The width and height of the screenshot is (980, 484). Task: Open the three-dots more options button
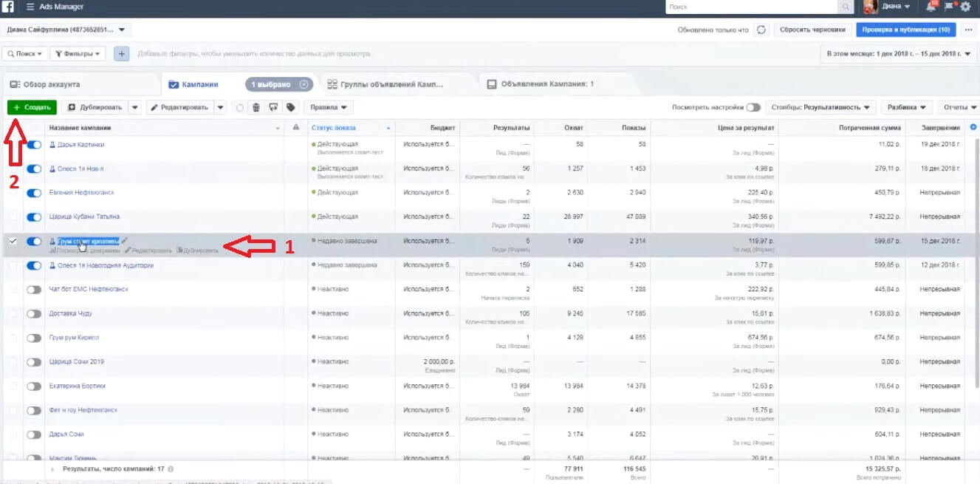point(969,30)
